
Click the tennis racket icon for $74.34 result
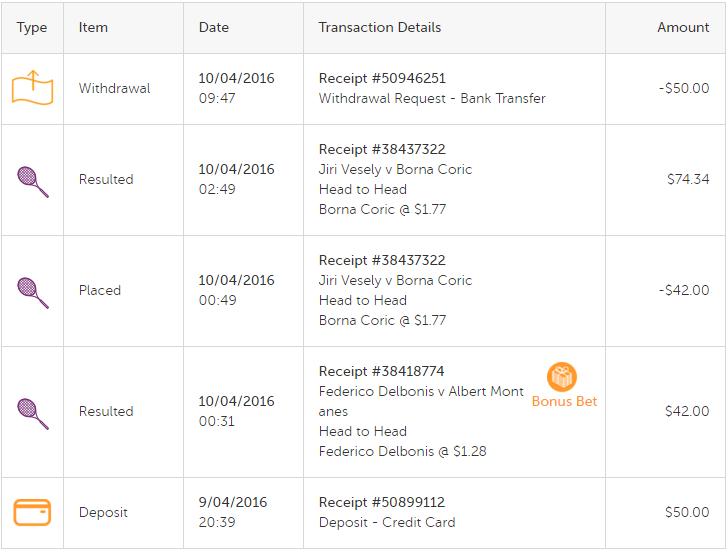[33, 182]
